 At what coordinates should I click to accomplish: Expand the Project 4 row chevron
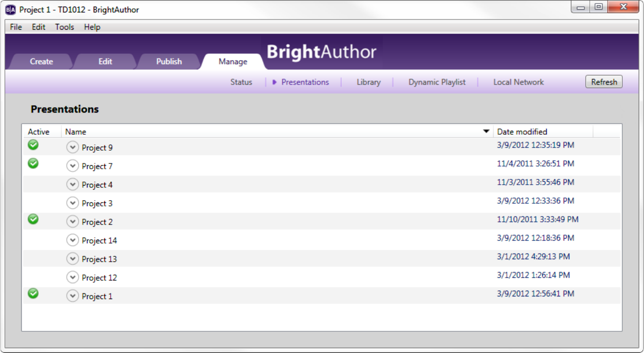pos(72,184)
